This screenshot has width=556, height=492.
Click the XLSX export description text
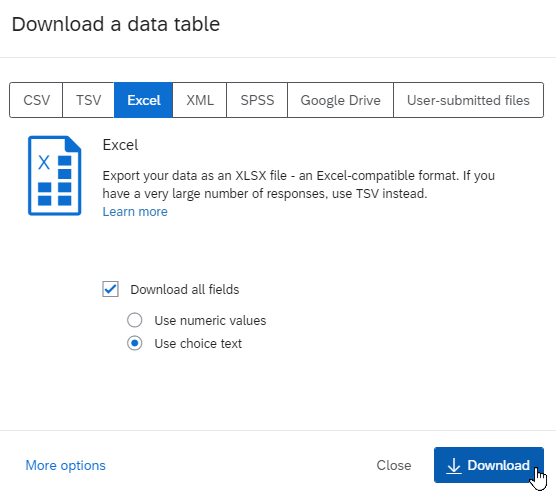(x=299, y=184)
